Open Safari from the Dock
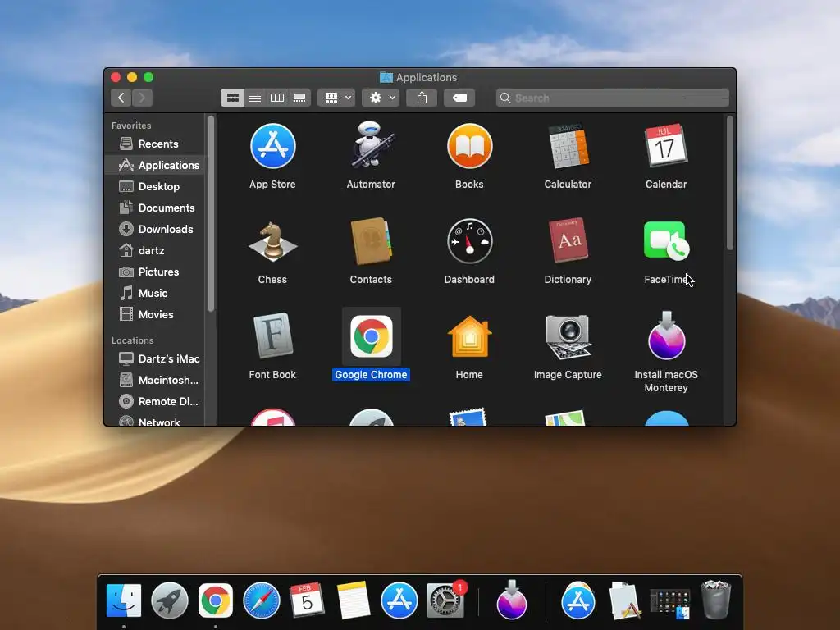 click(x=262, y=600)
